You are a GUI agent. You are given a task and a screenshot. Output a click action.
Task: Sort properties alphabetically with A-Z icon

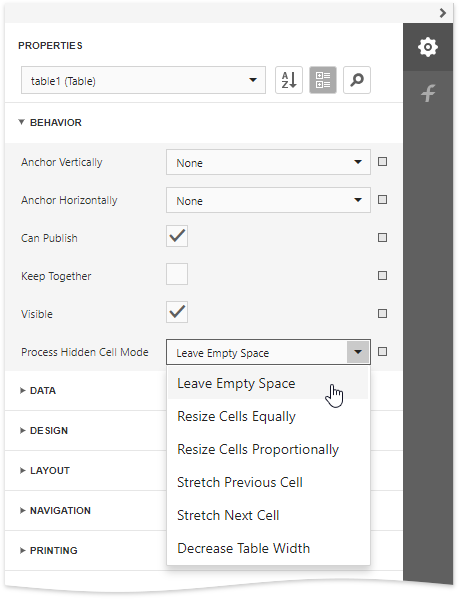pos(289,80)
